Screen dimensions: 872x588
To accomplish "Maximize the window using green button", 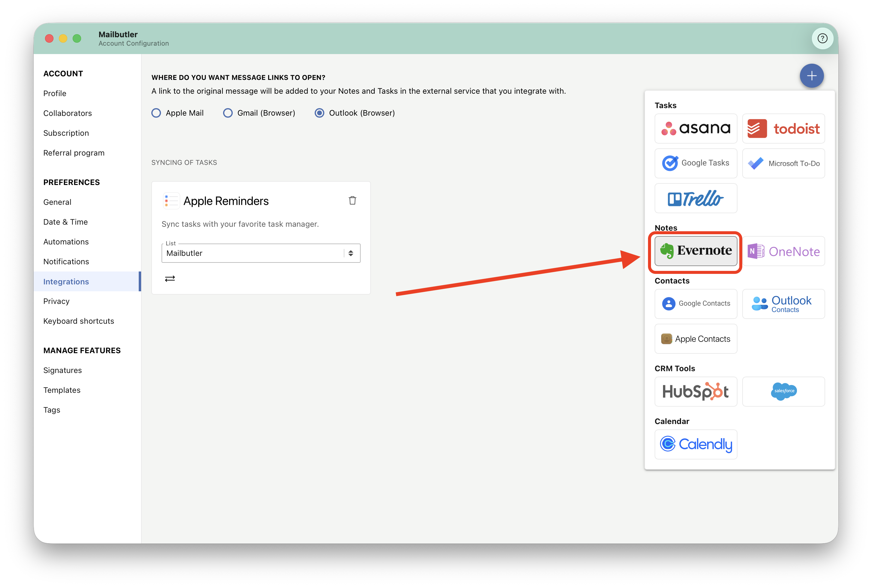I will coord(77,38).
